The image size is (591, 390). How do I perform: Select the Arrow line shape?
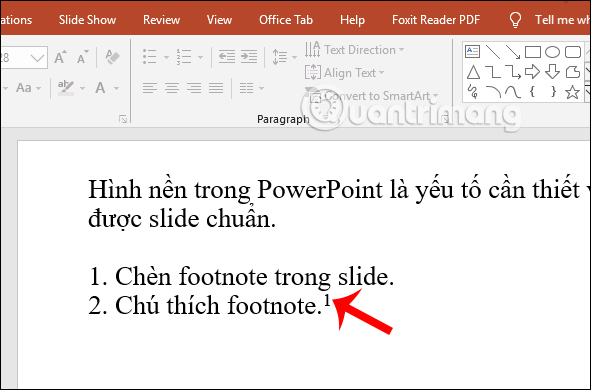pos(513,52)
